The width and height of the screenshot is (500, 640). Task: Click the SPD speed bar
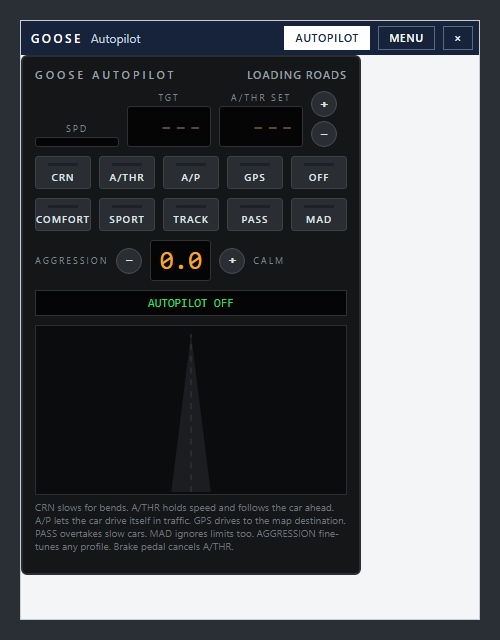tap(77, 142)
